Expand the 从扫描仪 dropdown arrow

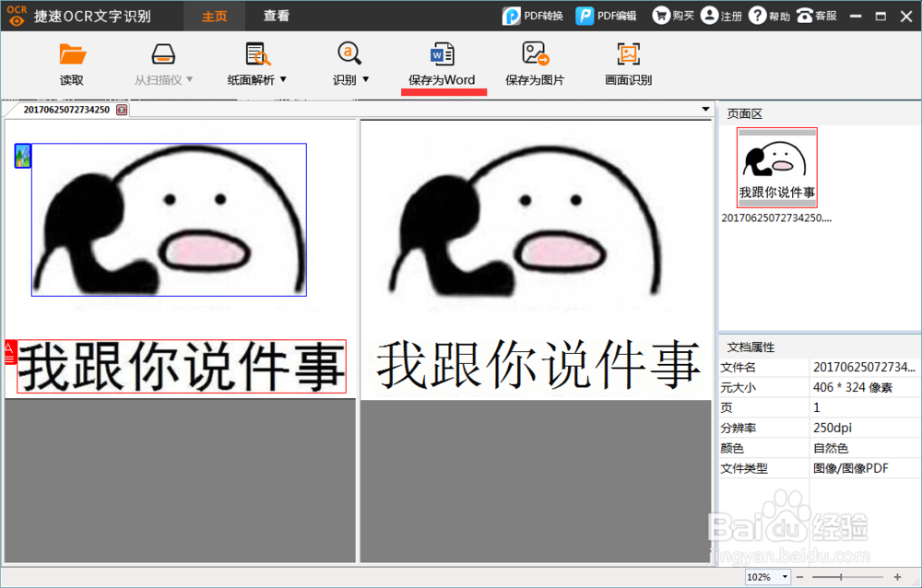(189, 78)
